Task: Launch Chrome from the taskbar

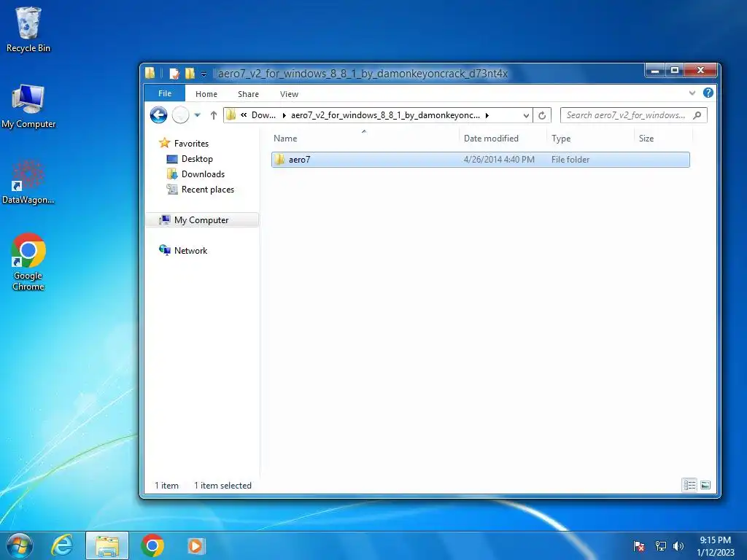Action: 152,545
